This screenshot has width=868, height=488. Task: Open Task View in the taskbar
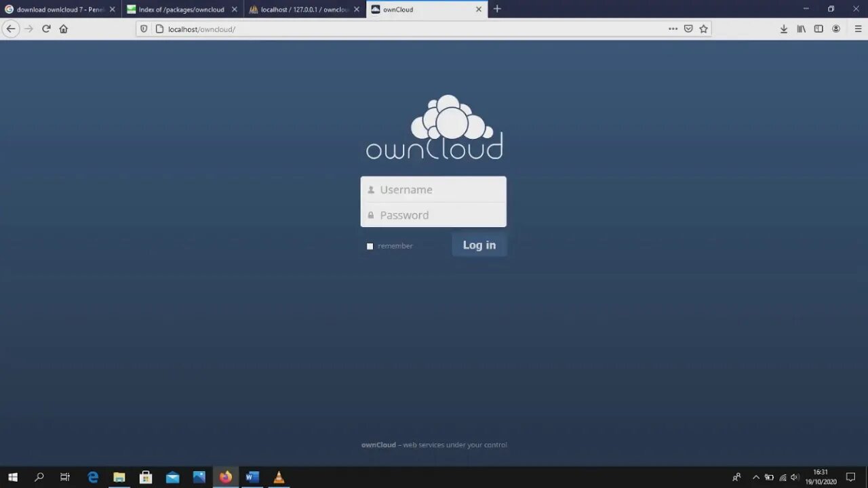point(65,477)
